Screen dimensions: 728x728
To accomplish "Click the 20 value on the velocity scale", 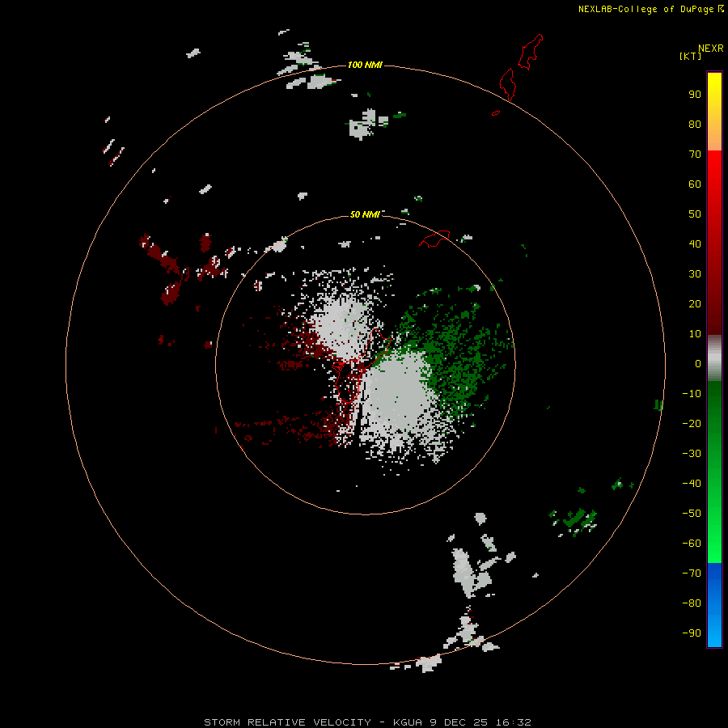I will point(695,303).
